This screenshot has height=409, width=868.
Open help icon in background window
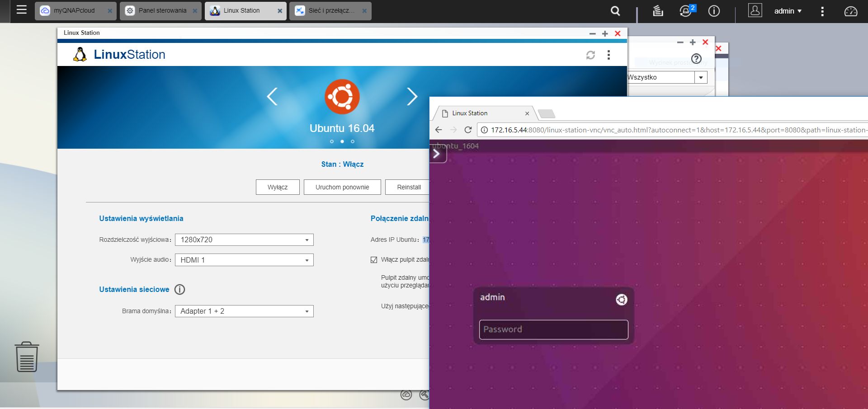pos(696,58)
